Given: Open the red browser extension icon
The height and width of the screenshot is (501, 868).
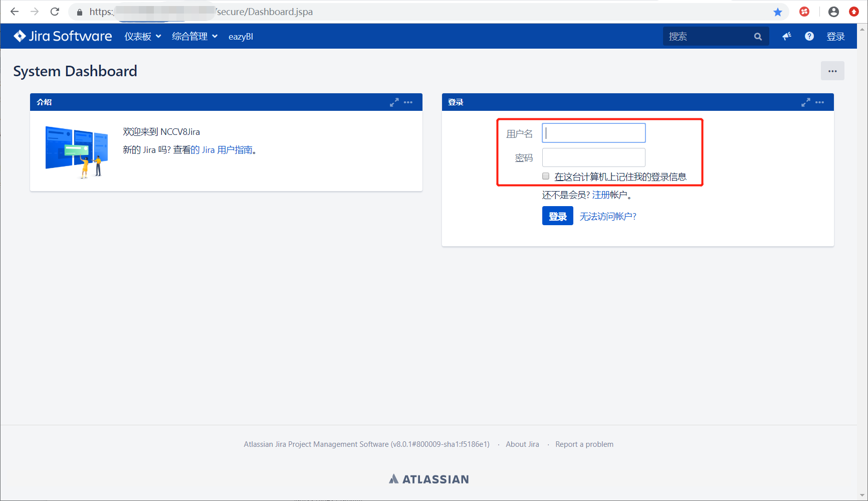Looking at the screenshot, I should (804, 12).
